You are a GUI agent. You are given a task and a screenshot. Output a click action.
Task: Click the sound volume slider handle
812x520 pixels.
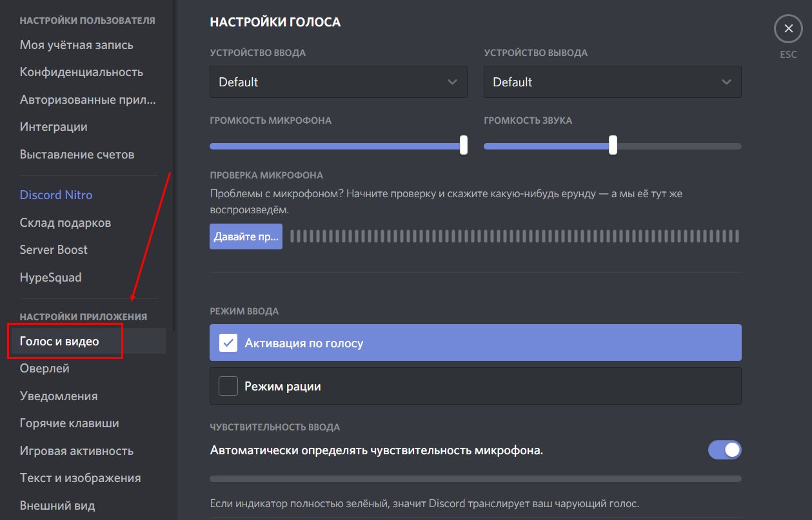613,146
